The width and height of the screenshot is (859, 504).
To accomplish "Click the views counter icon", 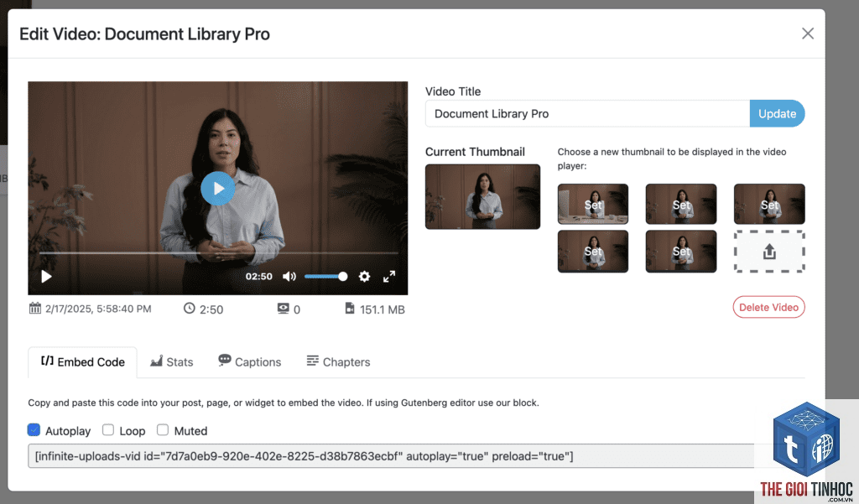I will (x=283, y=309).
